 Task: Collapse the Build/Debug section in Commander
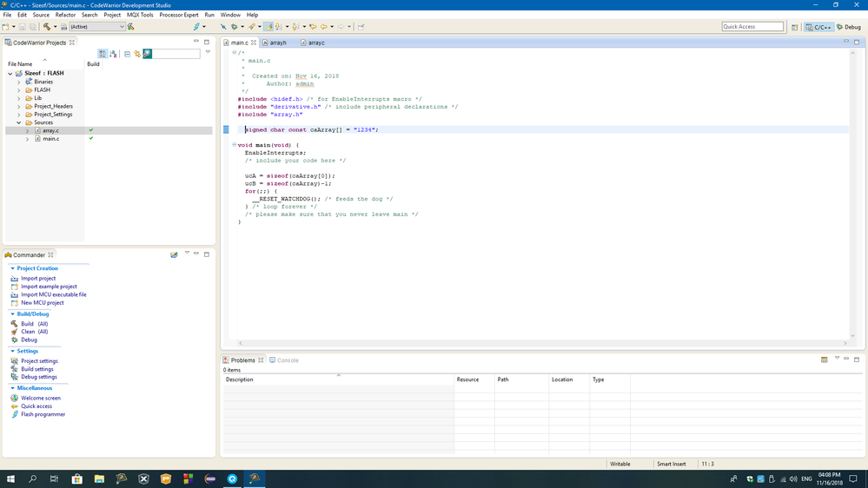coord(13,313)
